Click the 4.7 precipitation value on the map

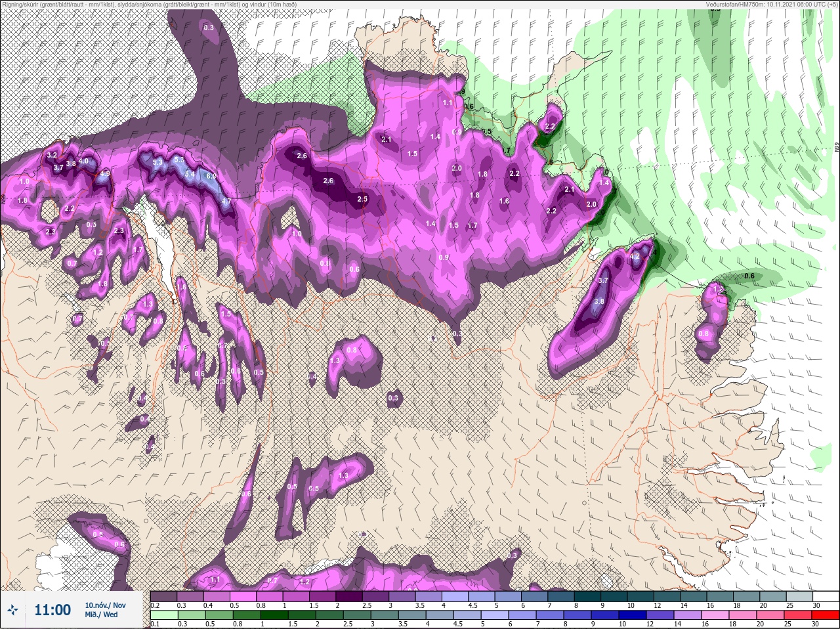[x=226, y=202]
